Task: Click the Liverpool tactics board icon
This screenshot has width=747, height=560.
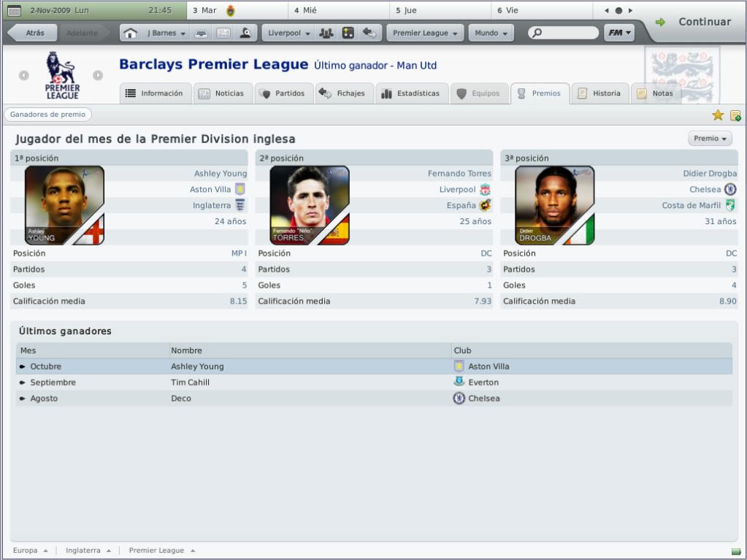Action: click(348, 33)
